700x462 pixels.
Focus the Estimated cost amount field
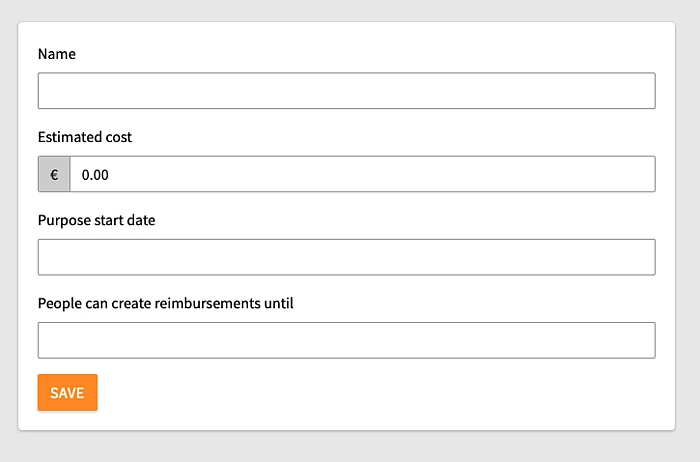coord(362,174)
